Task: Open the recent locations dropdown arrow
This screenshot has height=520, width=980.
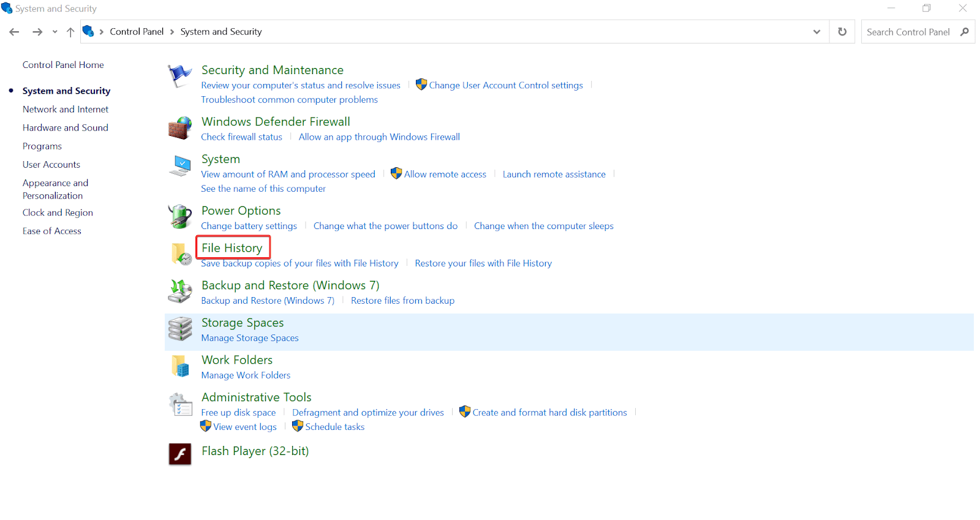Action: click(x=55, y=32)
